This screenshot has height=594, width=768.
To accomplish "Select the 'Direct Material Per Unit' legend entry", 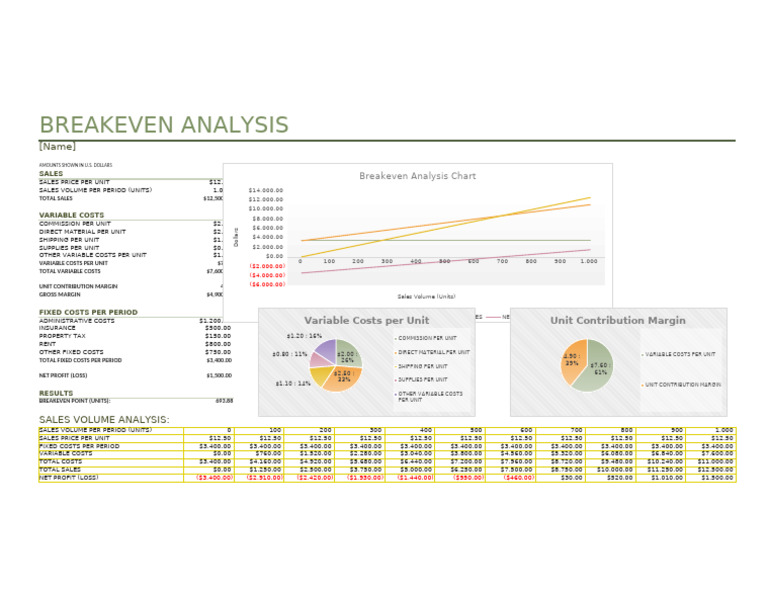I will [432, 352].
